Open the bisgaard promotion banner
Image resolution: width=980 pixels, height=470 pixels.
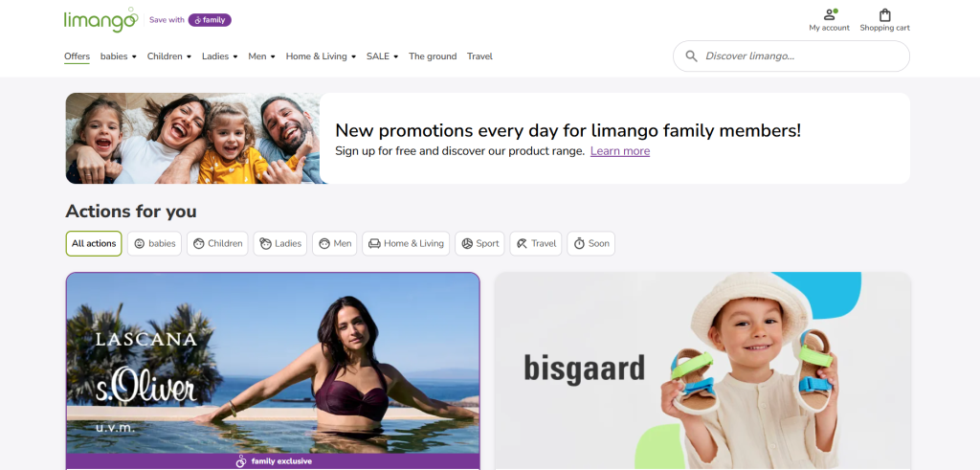702,370
